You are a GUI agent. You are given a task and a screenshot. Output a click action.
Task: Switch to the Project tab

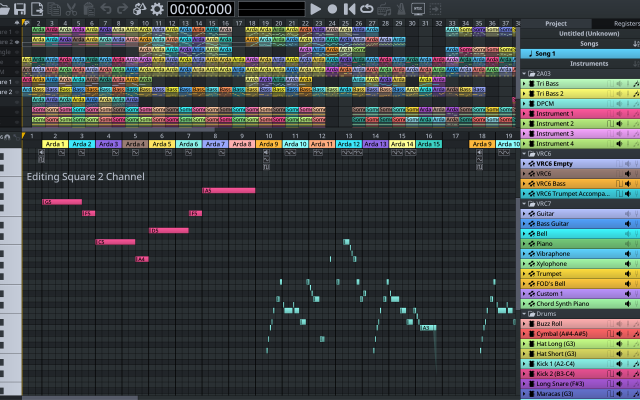[x=556, y=24]
